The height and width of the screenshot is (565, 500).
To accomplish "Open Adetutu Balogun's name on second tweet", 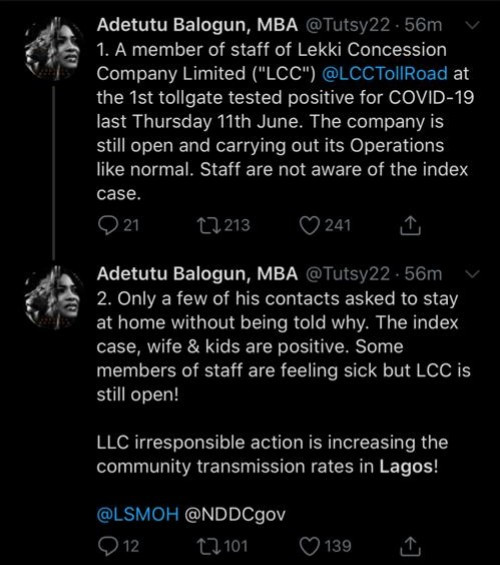I will [x=197, y=274].
